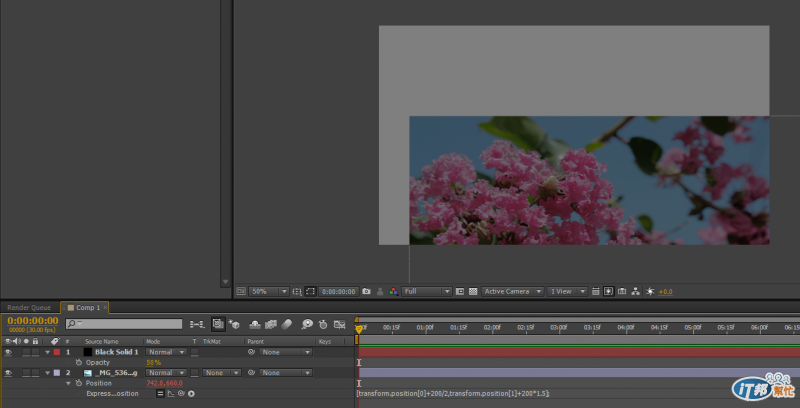Open the Timeline button in viewer
The width and height of the screenshot is (800, 408).
pyautogui.click(x=622, y=291)
